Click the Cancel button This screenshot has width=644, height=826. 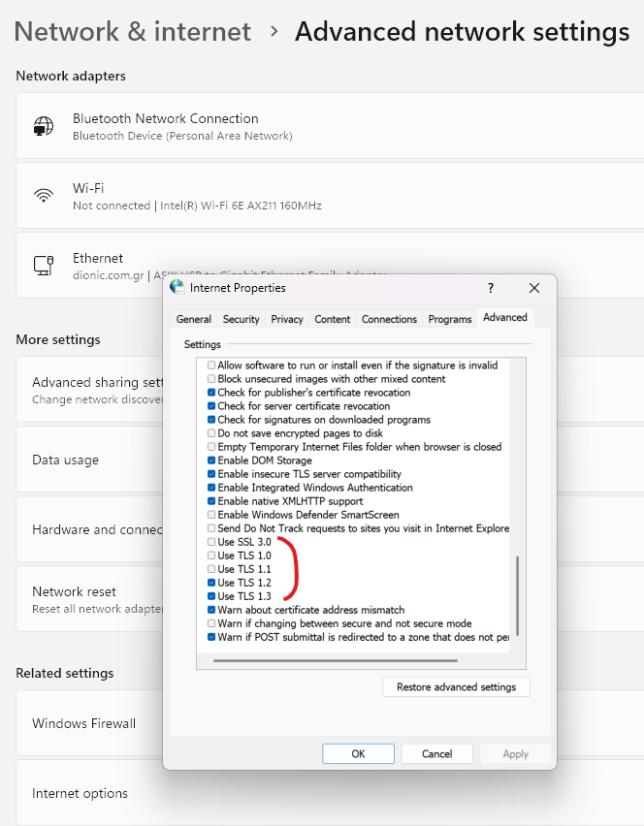pyautogui.click(x=436, y=753)
